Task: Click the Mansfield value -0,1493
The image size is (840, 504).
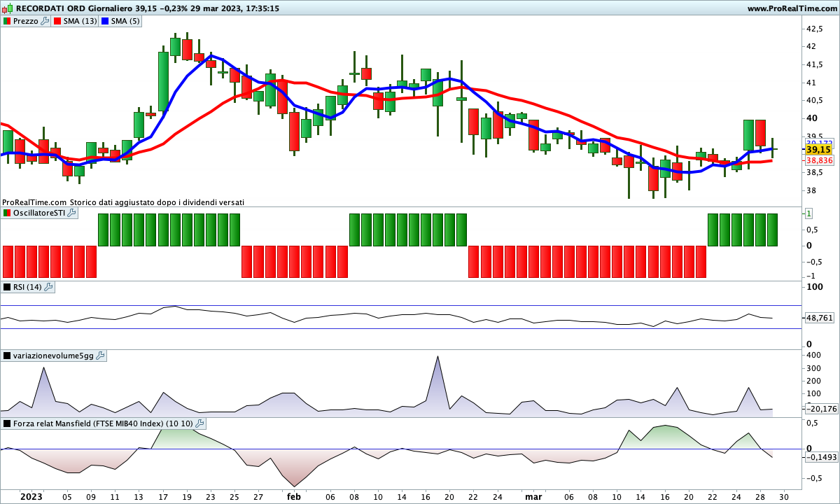Action: click(820, 457)
